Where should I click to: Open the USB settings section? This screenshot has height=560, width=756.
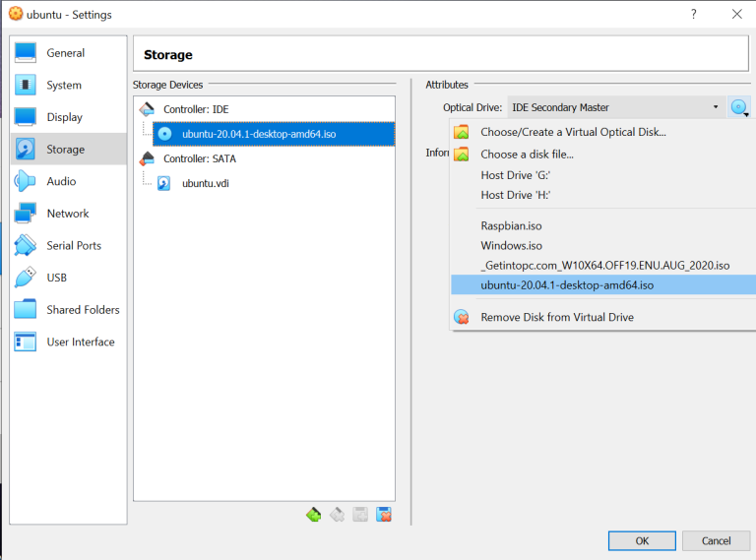[x=57, y=278]
